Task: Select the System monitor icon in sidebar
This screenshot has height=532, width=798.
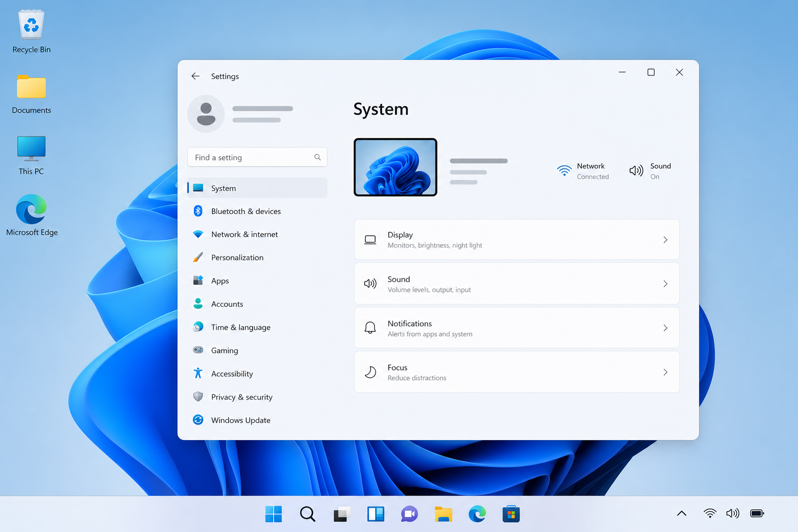Action: pos(198,188)
